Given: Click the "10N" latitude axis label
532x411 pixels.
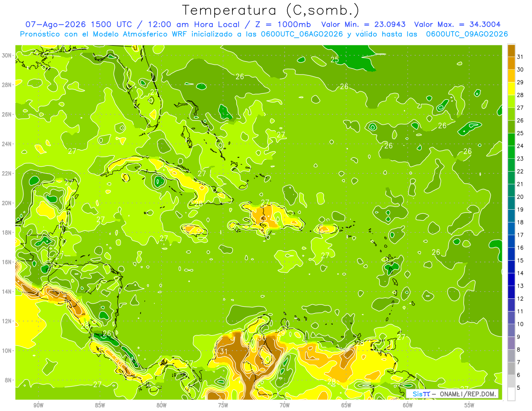Looking at the screenshot, I should 8,351.
